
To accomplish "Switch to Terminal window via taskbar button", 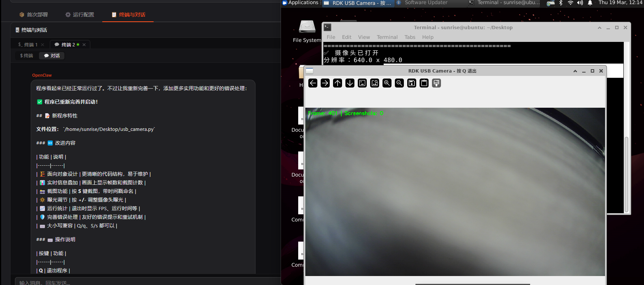I will 504,3.
